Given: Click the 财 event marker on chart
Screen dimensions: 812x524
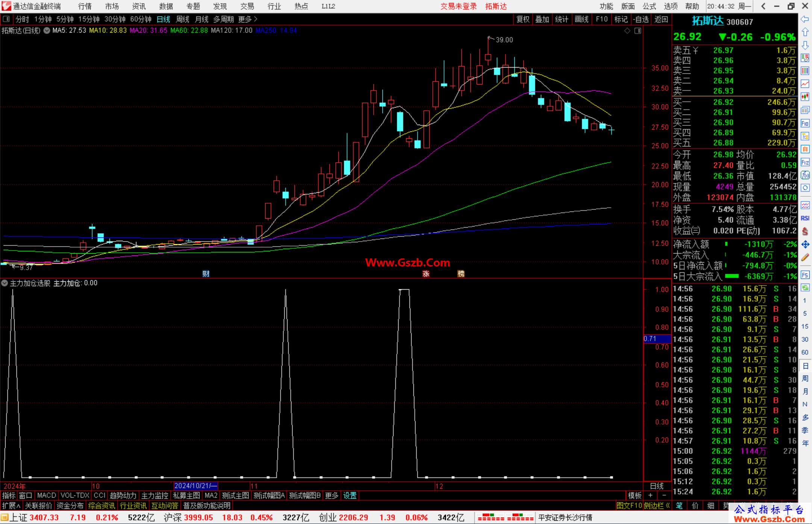Looking at the screenshot, I should [206, 273].
